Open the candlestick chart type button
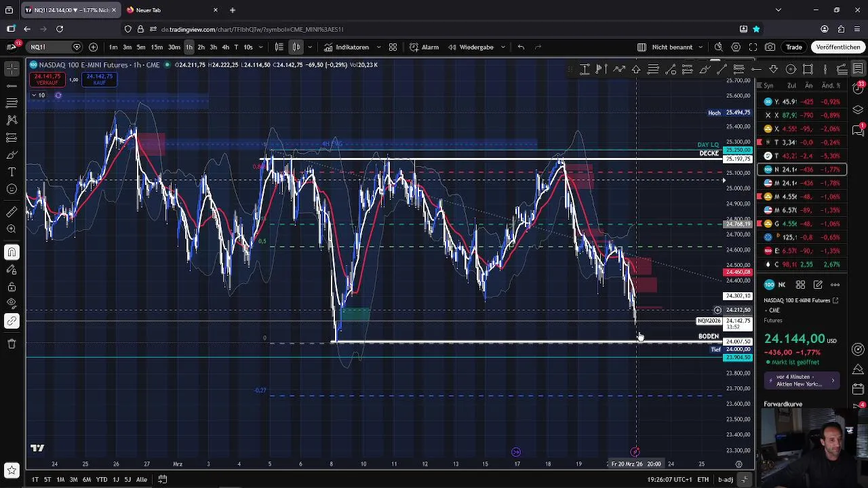Viewport: 868px width, 488px height. coord(296,47)
